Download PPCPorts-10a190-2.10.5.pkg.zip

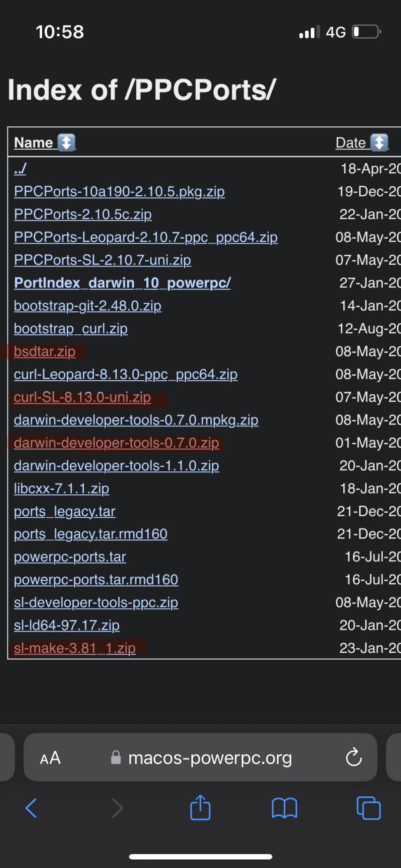pos(119,191)
